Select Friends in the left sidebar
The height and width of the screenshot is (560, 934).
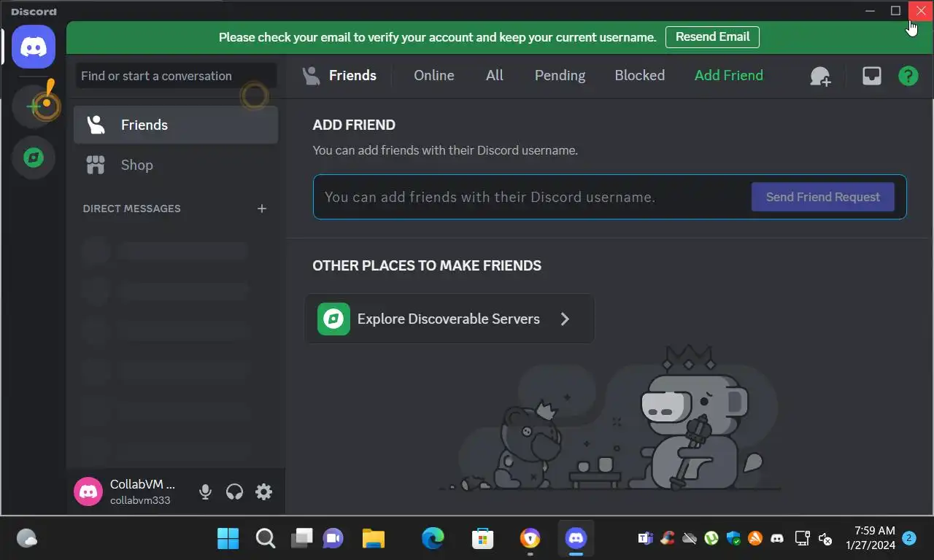point(176,125)
